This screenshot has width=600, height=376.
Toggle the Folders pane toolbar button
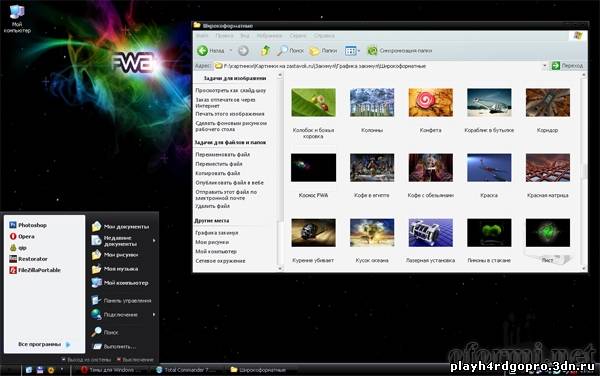click(x=323, y=50)
